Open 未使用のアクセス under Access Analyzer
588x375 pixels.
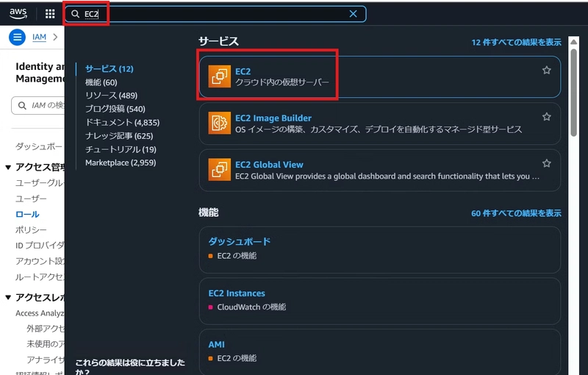tap(46, 344)
